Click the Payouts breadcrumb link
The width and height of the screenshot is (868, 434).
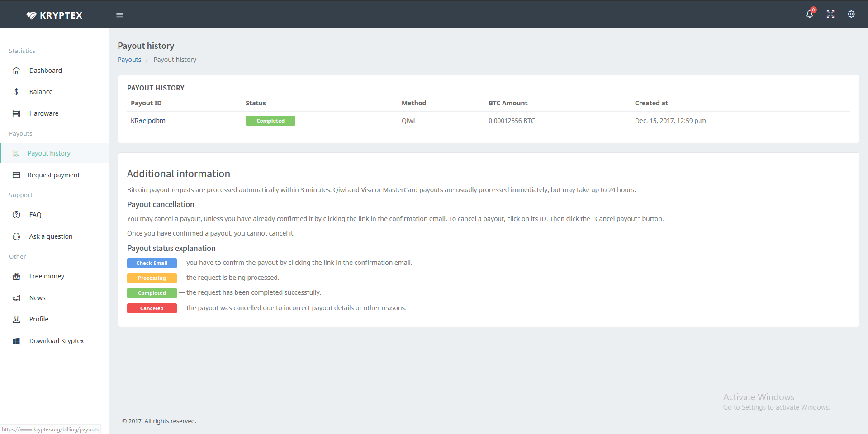[x=129, y=60]
